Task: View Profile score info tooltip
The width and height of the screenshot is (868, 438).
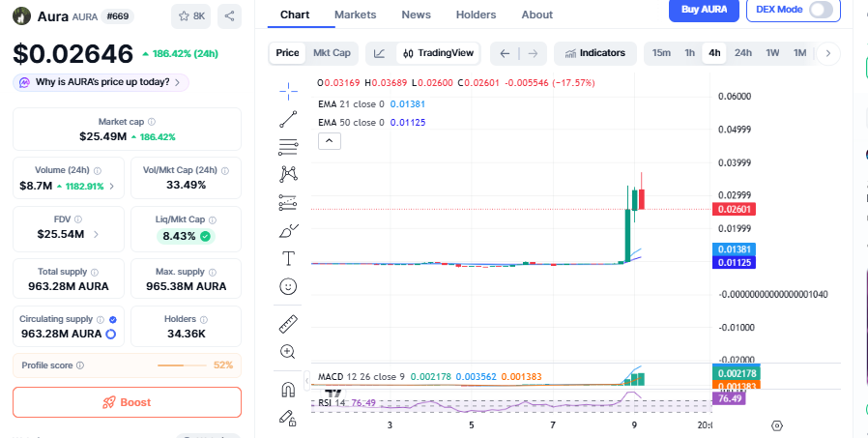Action: click(79, 365)
